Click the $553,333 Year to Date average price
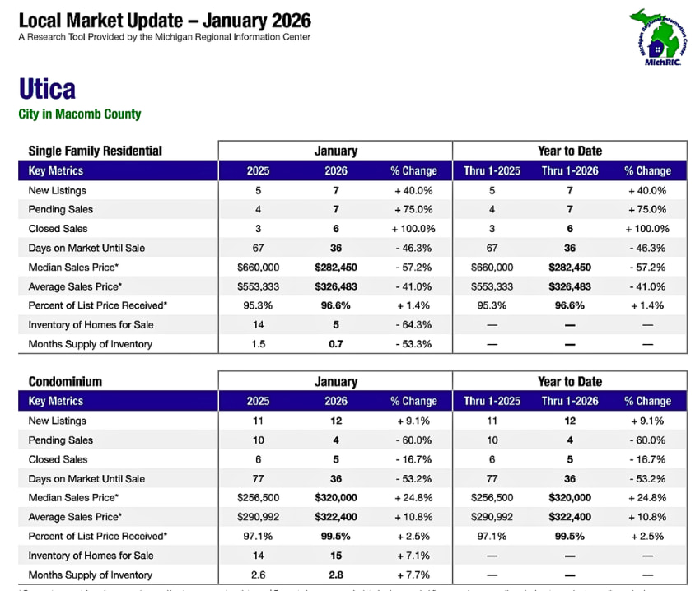 point(492,286)
